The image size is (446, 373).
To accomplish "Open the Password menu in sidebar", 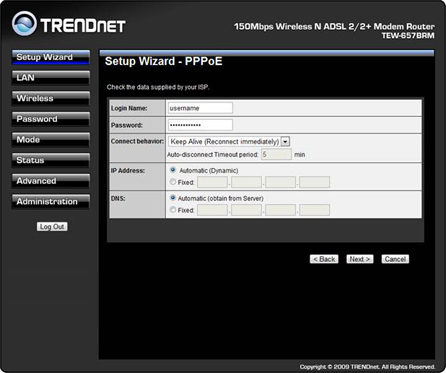I will pos(51,119).
